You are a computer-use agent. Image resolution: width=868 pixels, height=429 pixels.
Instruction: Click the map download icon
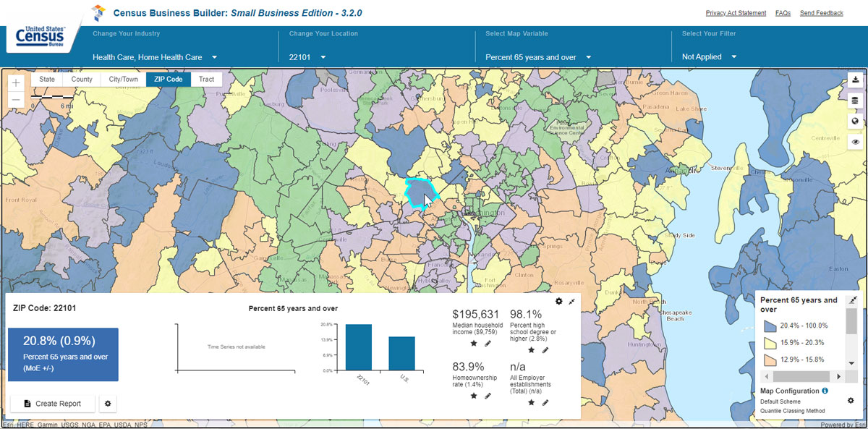coord(856,80)
